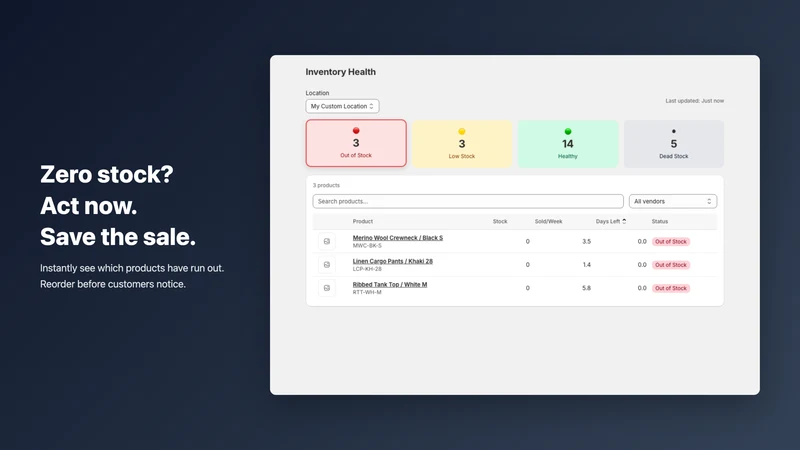Open Linen Cargo Pants / Khaki 28 link
This screenshot has width=800, height=450.
click(392, 261)
